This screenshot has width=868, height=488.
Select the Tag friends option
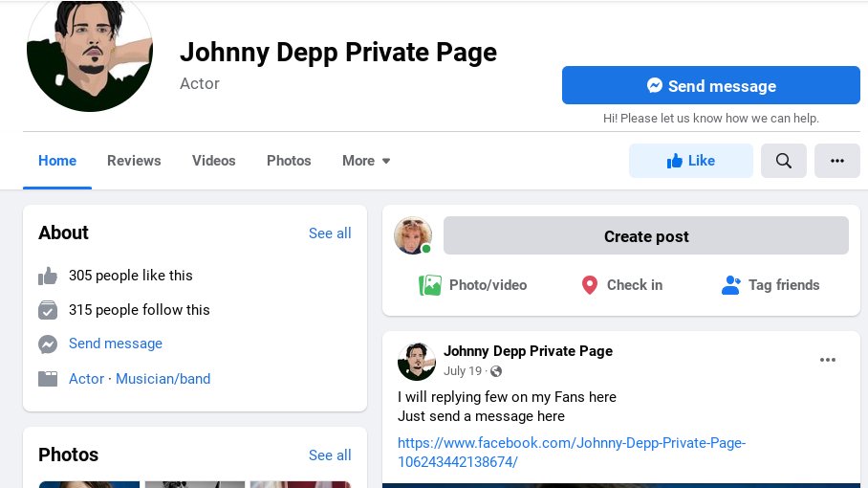point(770,285)
